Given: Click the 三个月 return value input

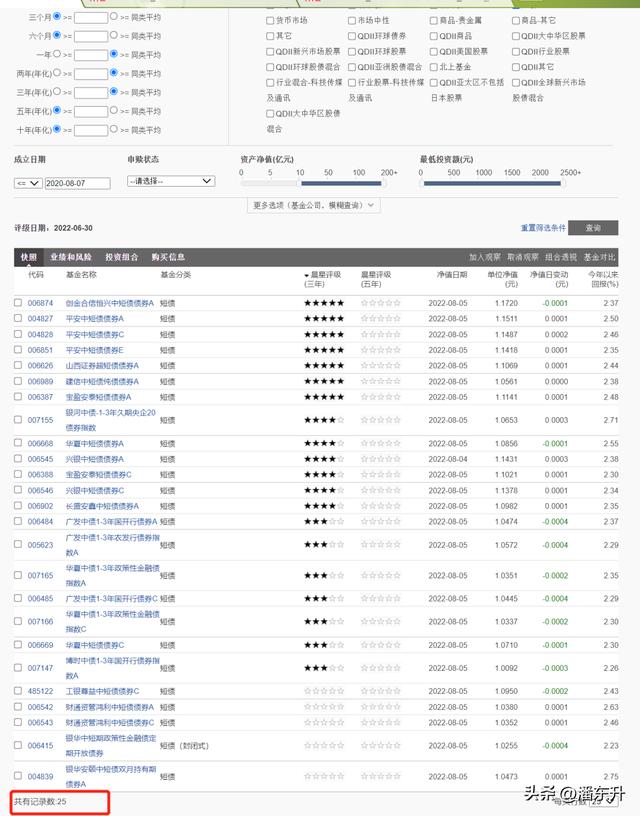Looking at the screenshot, I should coord(91,18).
